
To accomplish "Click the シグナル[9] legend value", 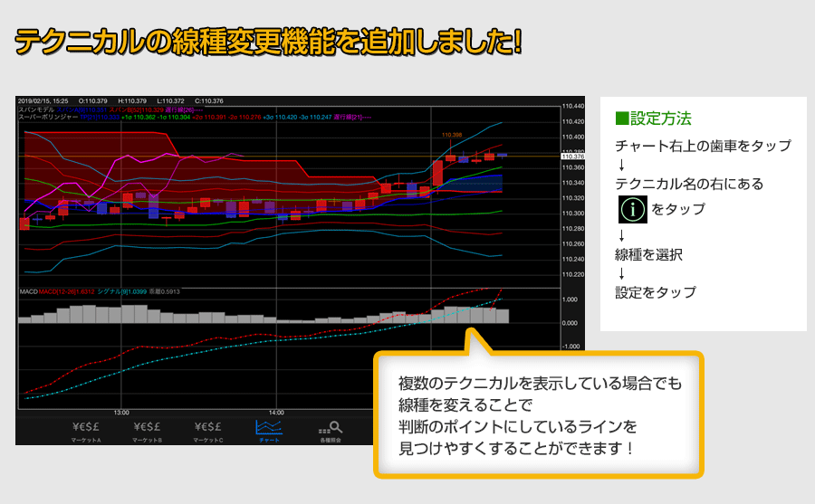I will pos(121,291).
